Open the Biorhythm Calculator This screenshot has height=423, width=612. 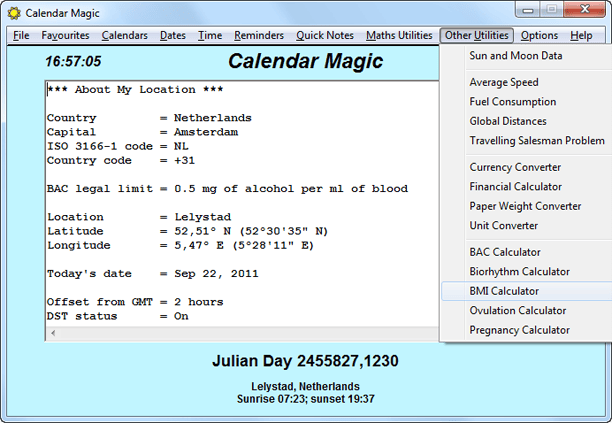point(527,272)
